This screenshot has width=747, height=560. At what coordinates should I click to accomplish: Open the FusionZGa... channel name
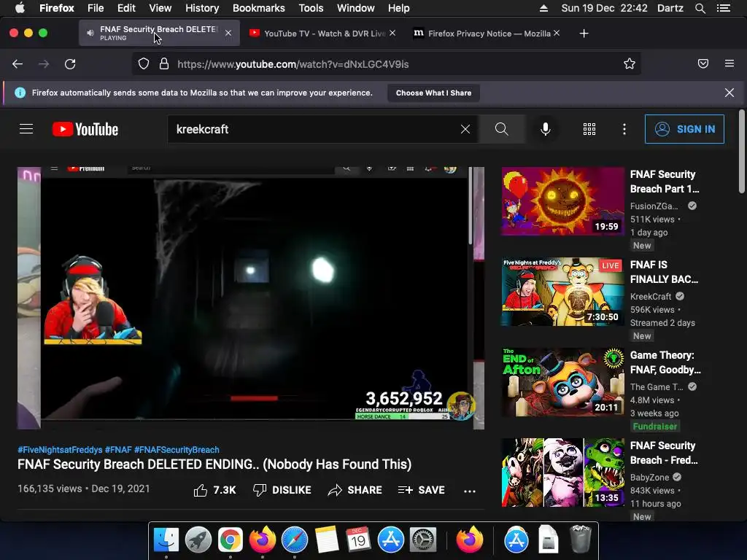tap(654, 206)
